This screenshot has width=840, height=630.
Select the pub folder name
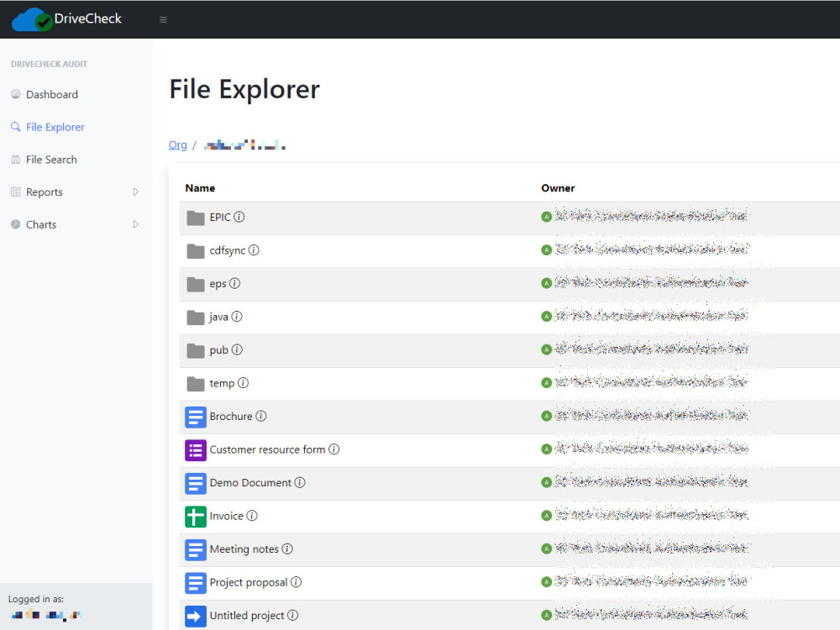click(x=219, y=349)
